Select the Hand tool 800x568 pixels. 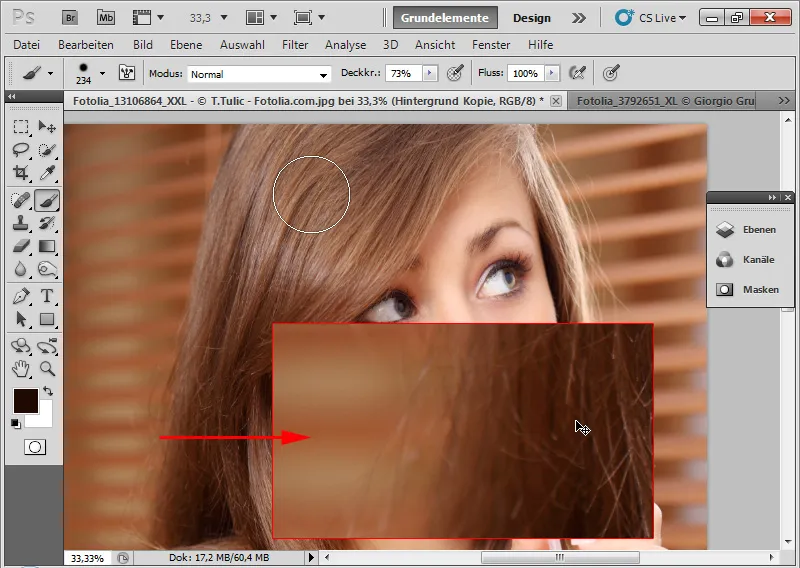pyautogui.click(x=20, y=369)
